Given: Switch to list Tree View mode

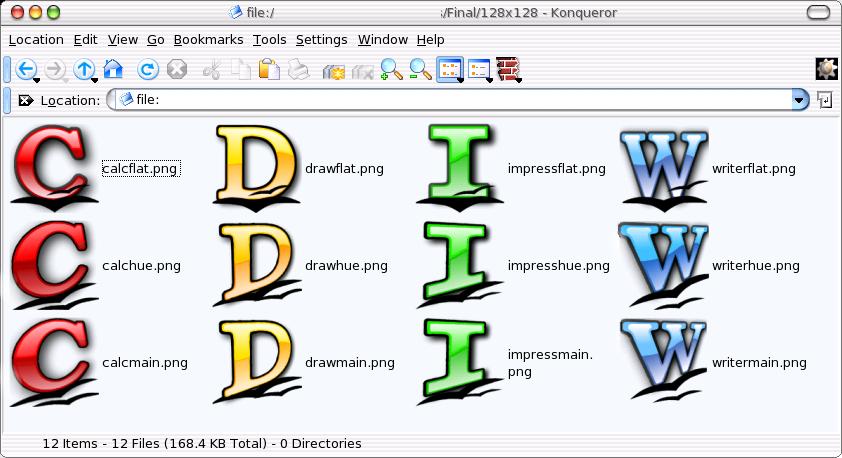Looking at the screenshot, I should [478, 69].
